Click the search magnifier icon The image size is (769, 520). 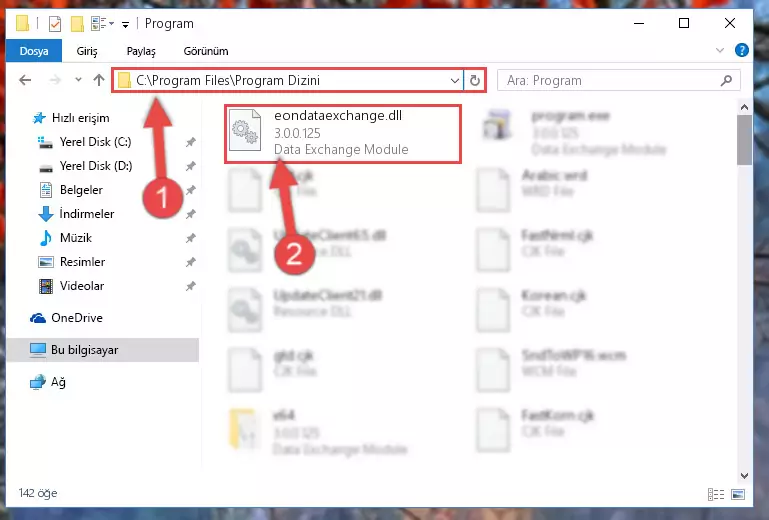[x=726, y=80]
